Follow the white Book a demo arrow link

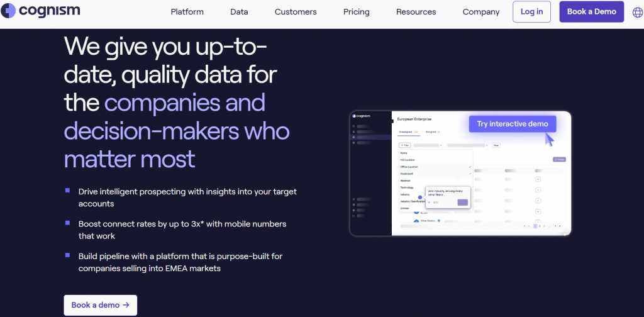pos(100,305)
